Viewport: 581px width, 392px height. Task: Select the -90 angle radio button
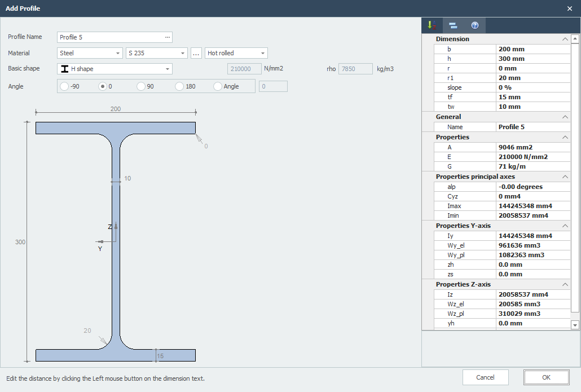[64, 86]
